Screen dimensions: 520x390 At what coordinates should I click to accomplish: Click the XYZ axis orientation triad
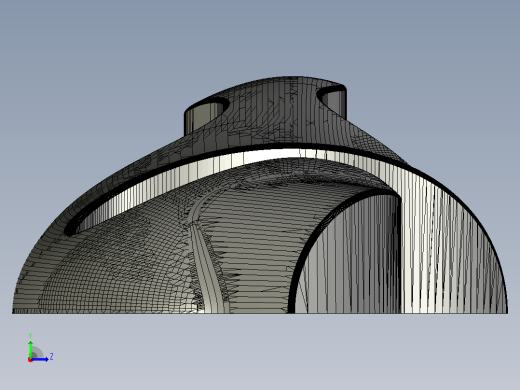tap(40, 348)
